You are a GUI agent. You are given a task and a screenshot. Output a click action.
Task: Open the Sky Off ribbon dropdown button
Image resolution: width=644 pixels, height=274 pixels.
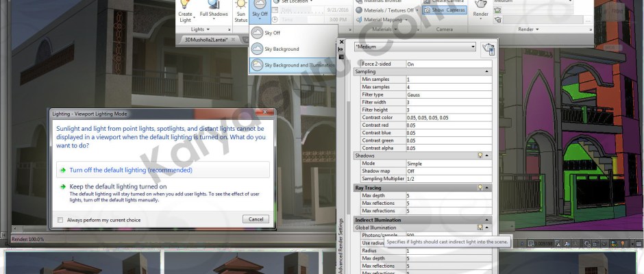260,12
